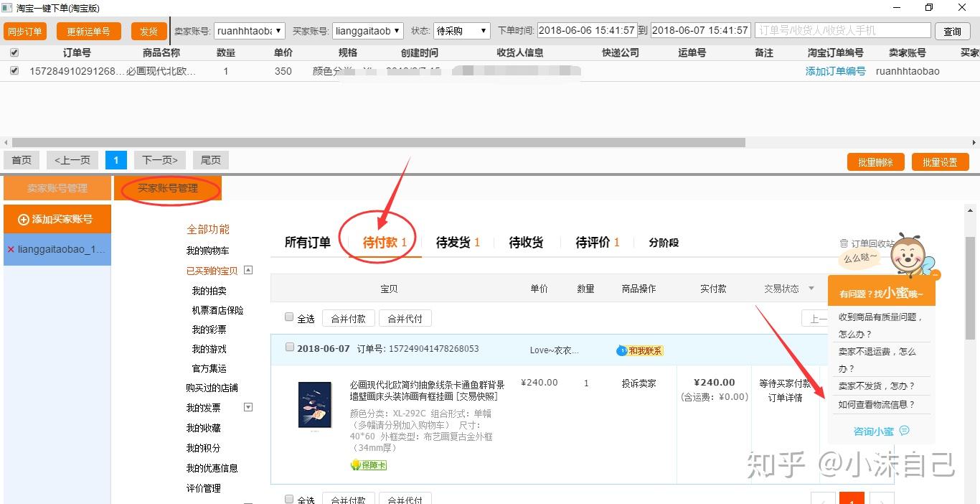Viewport: 980px width, 504px height.
Task: Open the 分阶段 tab
Action: tap(664, 243)
